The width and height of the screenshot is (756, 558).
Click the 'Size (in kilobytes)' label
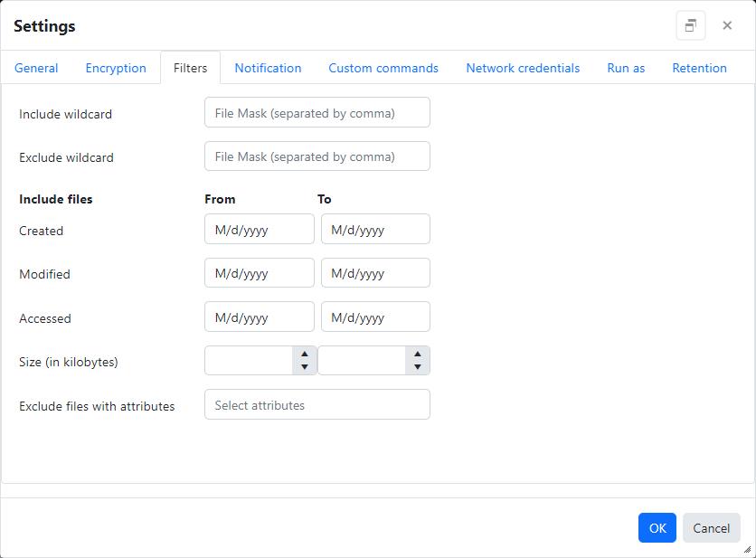pos(69,362)
